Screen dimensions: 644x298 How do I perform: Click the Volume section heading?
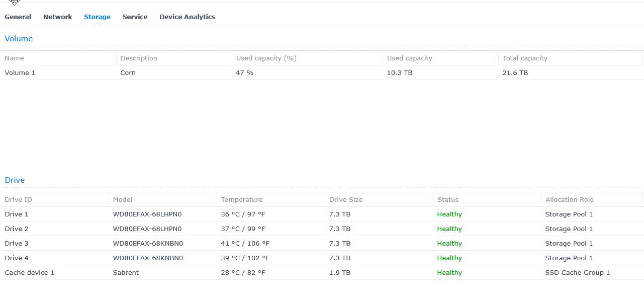19,39
